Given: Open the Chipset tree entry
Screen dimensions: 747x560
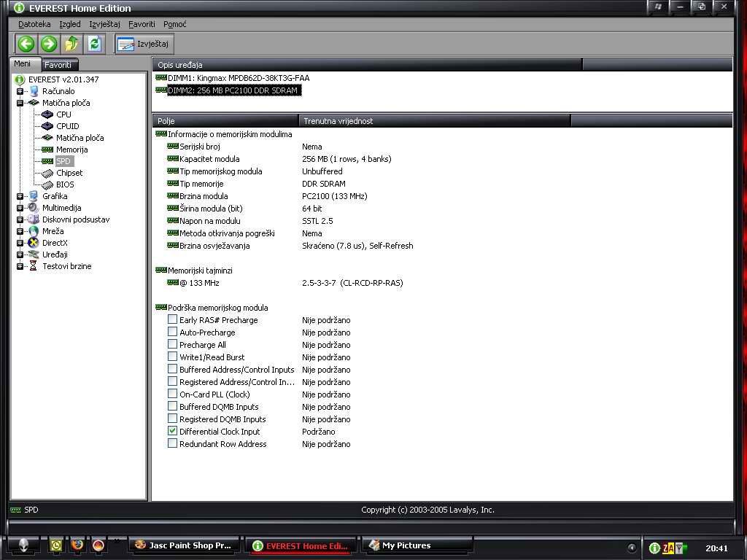Looking at the screenshot, I should (x=69, y=173).
